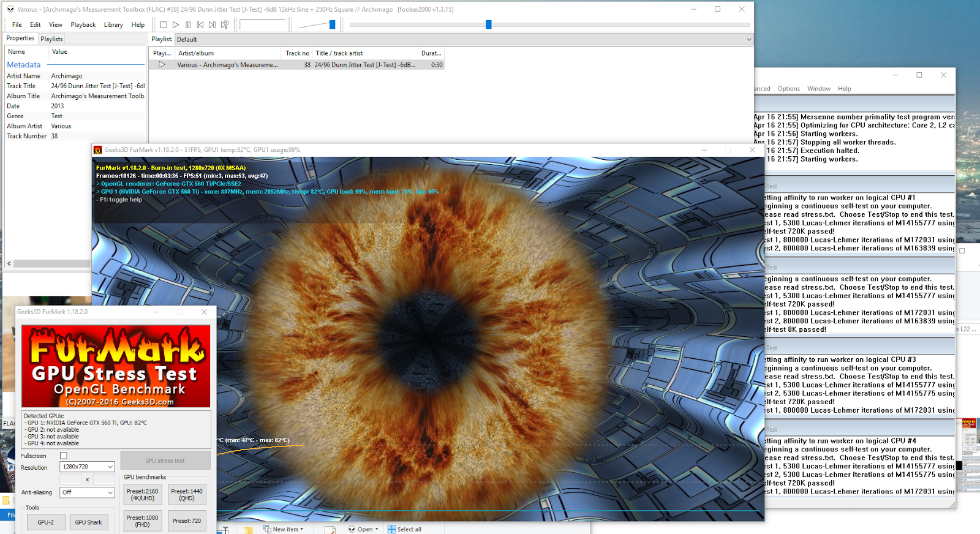Click the Duration column header in playlist
The image size is (980, 534).
(431, 53)
